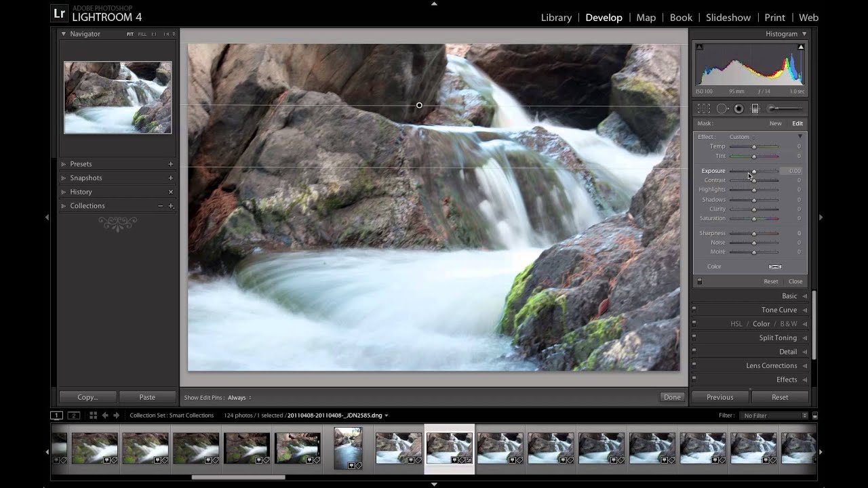
Task: Add a new snapshot with plus icon
Action: [x=171, y=178]
